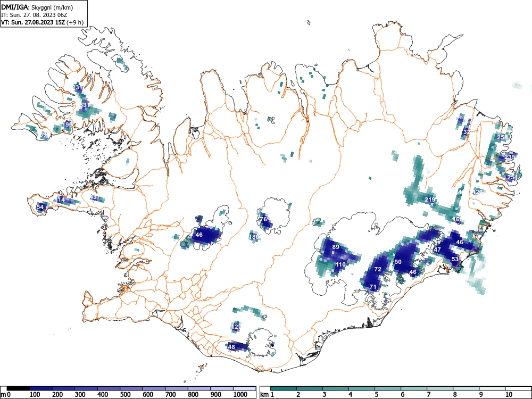Image resolution: width=532 pixels, height=399 pixels.
Task: Click the palest 9–10 km legend swatch
Action: click(x=492, y=388)
